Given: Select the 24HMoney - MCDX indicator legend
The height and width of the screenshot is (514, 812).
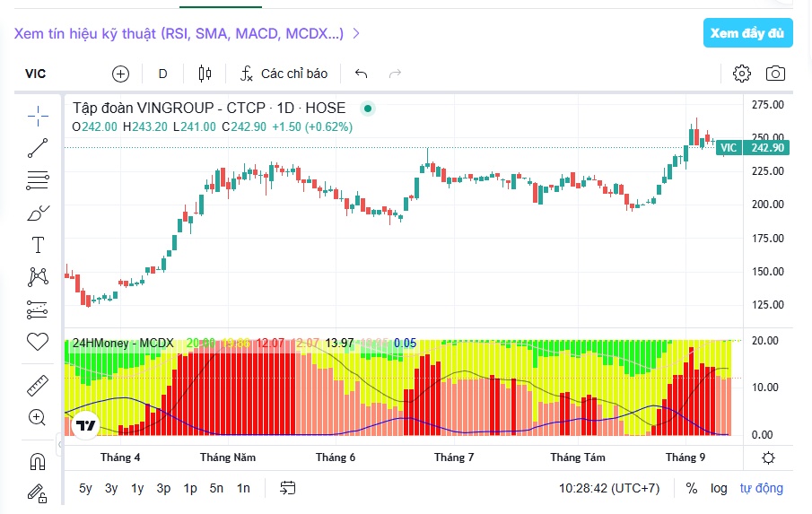Looking at the screenshot, I should 123,344.
